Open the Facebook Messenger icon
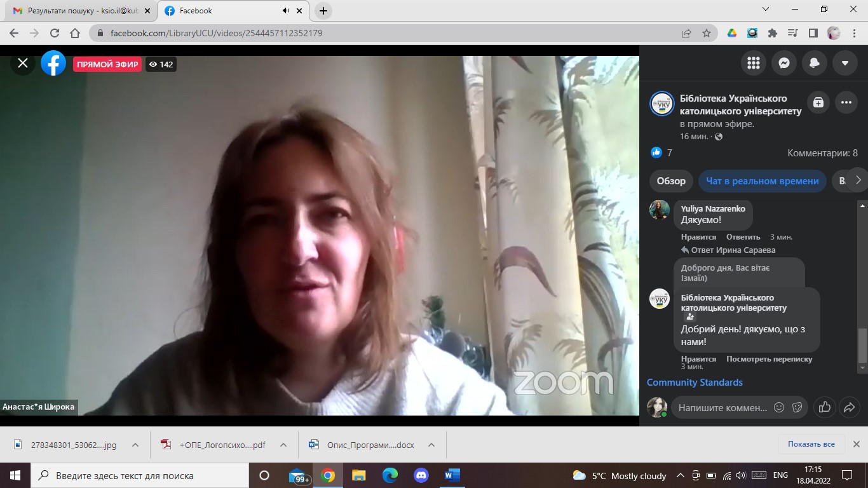The width and height of the screenshot is (868, 488). coord(784,63)
